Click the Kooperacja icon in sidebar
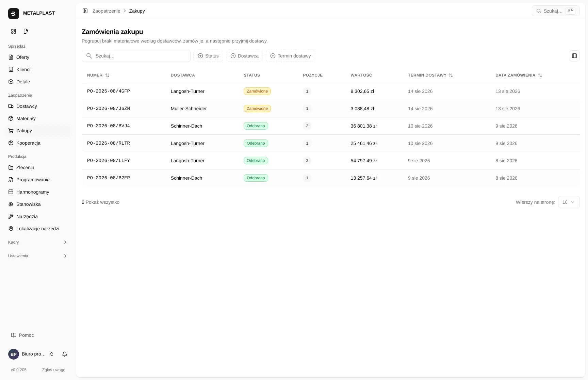 11,143
